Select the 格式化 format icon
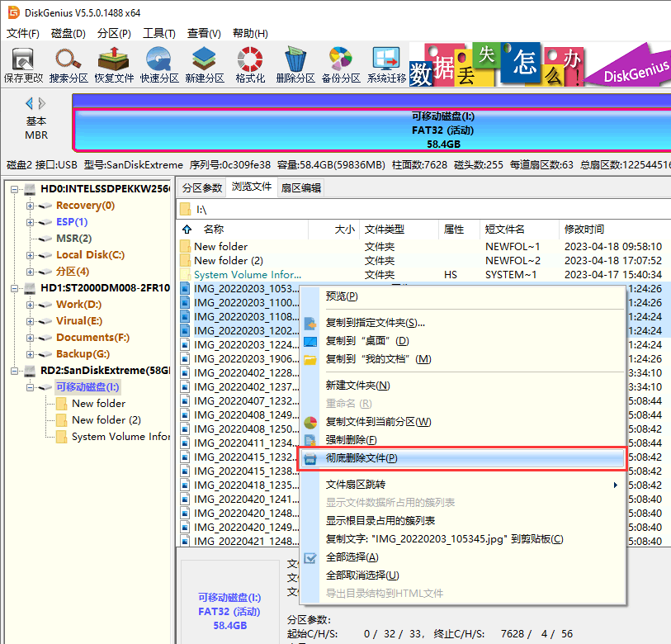This screenshot has height=644, width=671. point(250,64)
